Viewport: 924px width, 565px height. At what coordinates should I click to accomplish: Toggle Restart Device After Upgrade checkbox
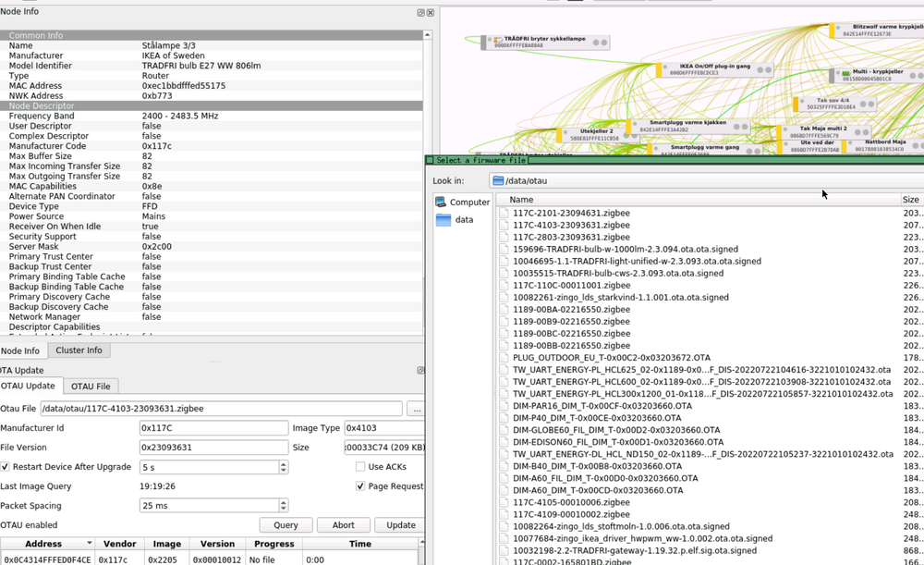pyautogui.click(x=6, y=467)
